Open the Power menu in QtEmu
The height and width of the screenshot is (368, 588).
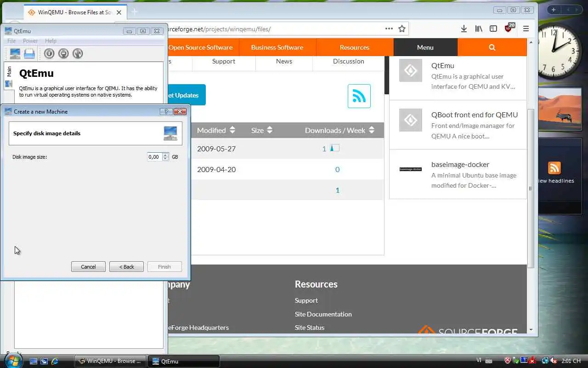point(30,41)
